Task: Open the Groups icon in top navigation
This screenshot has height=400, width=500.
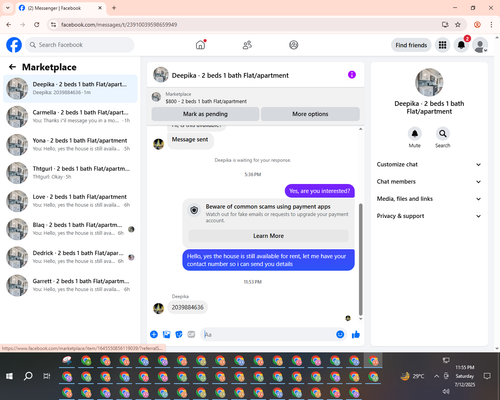Action: pyautogui.click(x=294, y=45)
